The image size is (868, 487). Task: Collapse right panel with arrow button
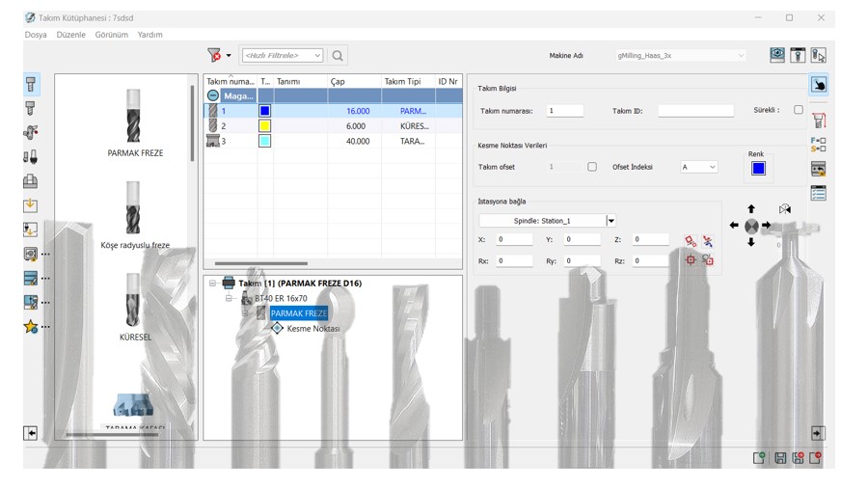coord(818,433)
